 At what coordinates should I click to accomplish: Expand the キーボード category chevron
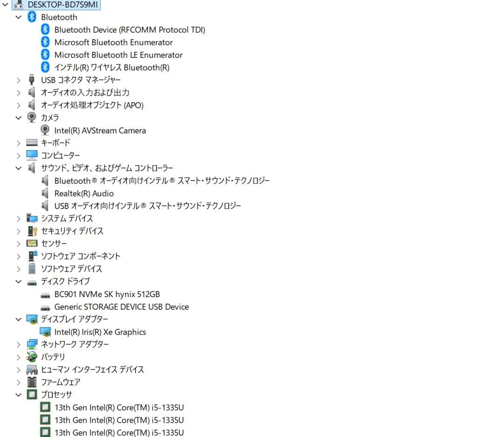pyautogui.click(x=18, y=143)
